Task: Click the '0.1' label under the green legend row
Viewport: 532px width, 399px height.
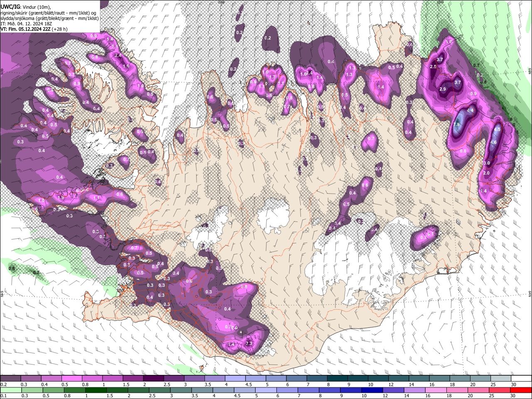Action: (4, 396)
